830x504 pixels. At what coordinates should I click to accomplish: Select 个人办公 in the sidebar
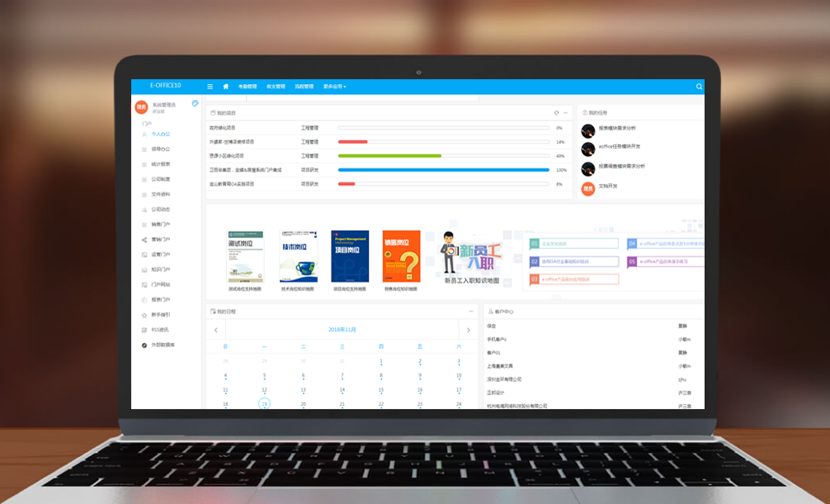coord(161,134)
